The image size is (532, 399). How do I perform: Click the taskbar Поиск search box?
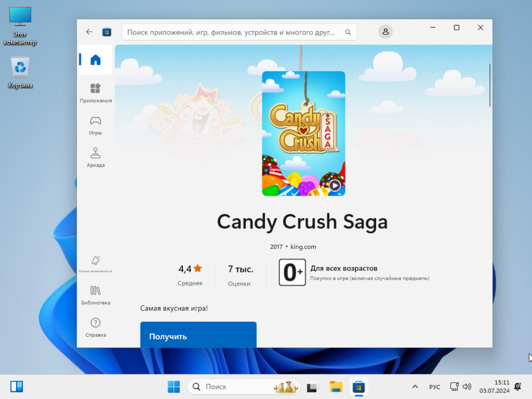244,387
